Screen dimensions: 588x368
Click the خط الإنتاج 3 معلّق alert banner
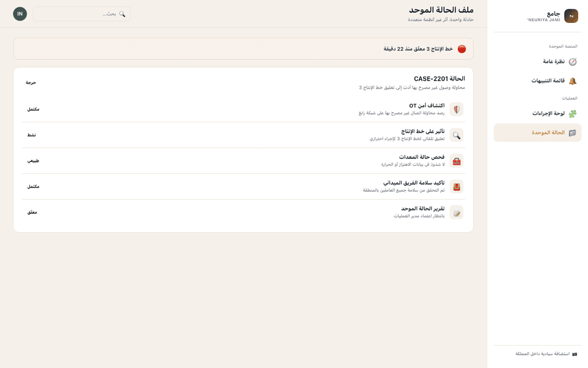pos(243,49)
